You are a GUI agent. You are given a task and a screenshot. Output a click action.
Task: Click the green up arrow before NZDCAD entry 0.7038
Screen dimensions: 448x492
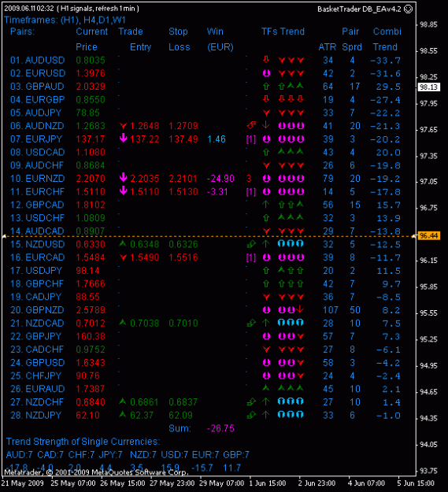click(x=123, y=322)
